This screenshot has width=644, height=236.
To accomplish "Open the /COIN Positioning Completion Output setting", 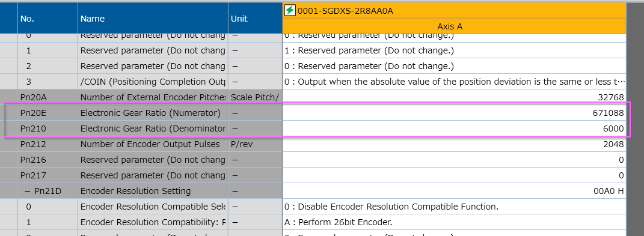I will [x=454, y=82].
